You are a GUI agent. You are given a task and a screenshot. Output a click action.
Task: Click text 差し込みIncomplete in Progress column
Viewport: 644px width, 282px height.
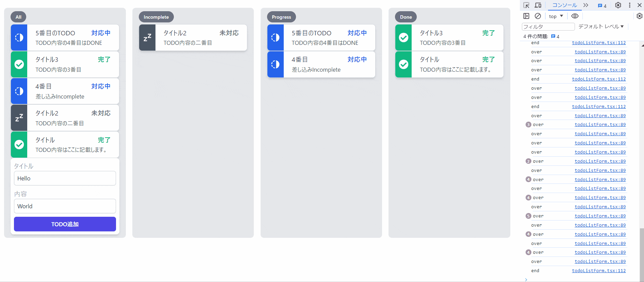pyautogui.click(x=316, y=70)
